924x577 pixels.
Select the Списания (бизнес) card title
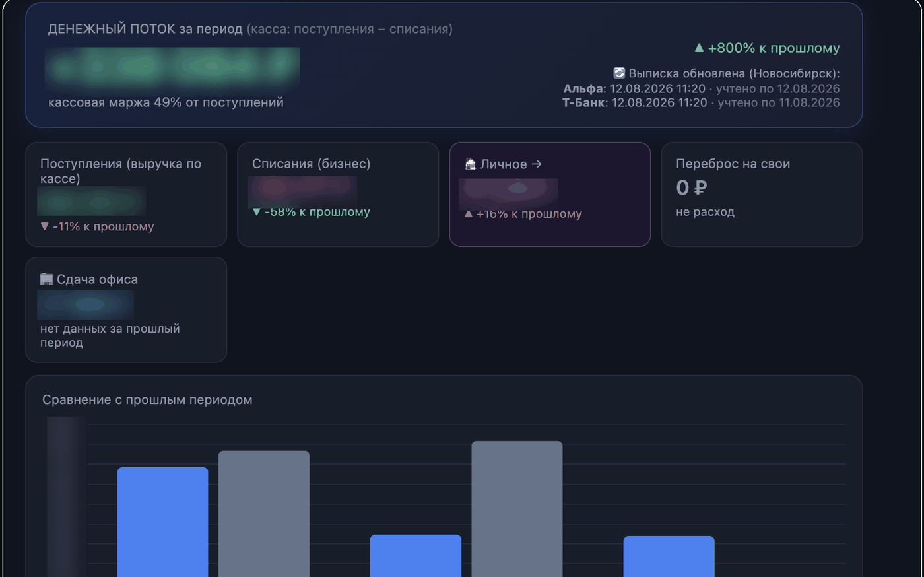(x=311, y=164)
